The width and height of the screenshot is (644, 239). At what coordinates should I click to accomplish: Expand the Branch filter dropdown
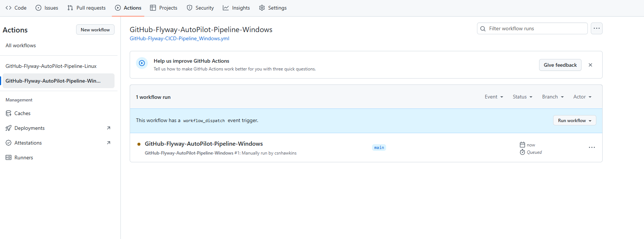click(553, 97)
